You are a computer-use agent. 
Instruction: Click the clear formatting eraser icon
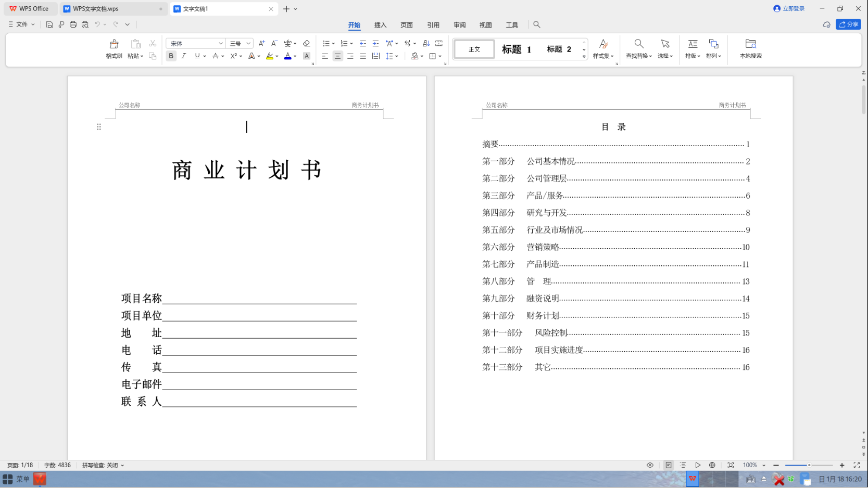[306, 43]
